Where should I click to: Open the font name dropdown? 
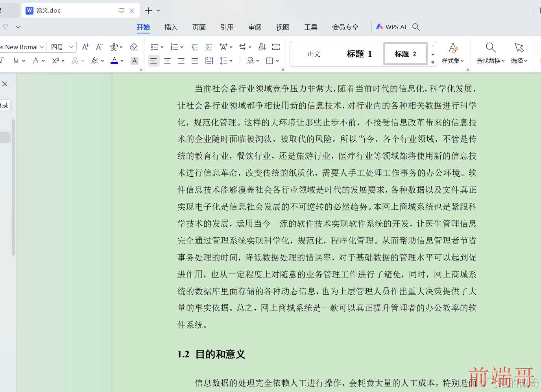pyautogui.click(x=42, y=47)
